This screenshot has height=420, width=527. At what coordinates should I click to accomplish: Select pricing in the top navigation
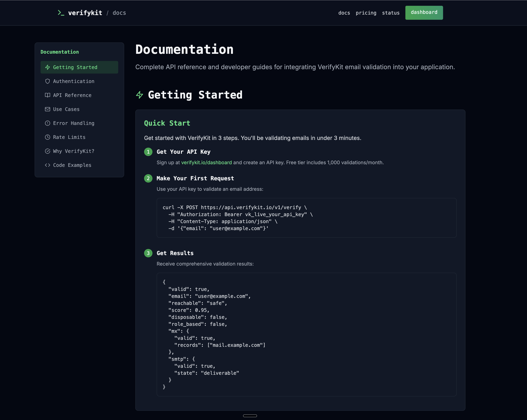click(x=366, y=13)
